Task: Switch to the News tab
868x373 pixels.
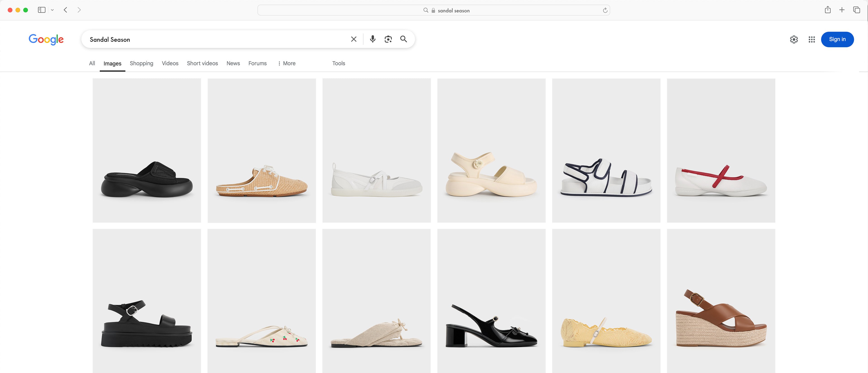Action: pos(233,63)
